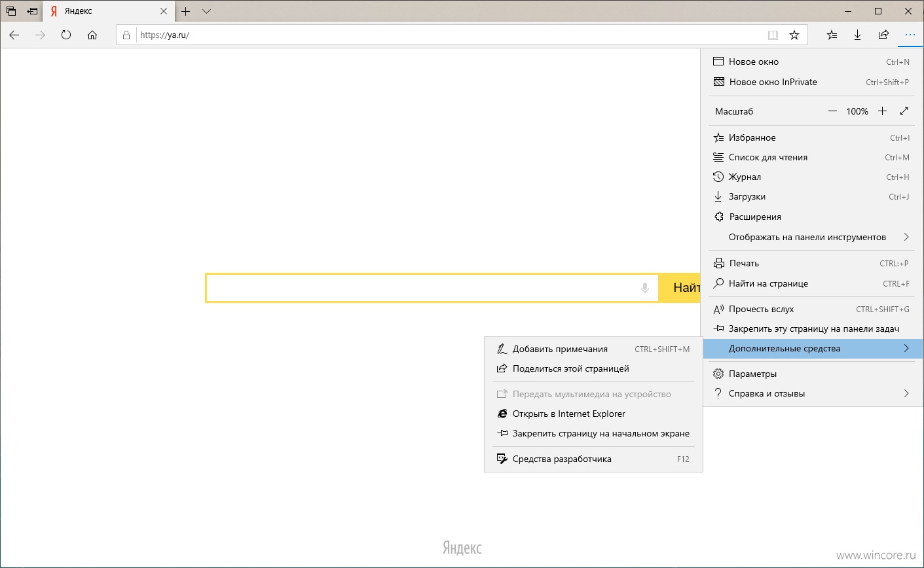The height and width of the screenshot is (568, 924).
Task: Open a new tab with plus button
Action: point(186,11)
